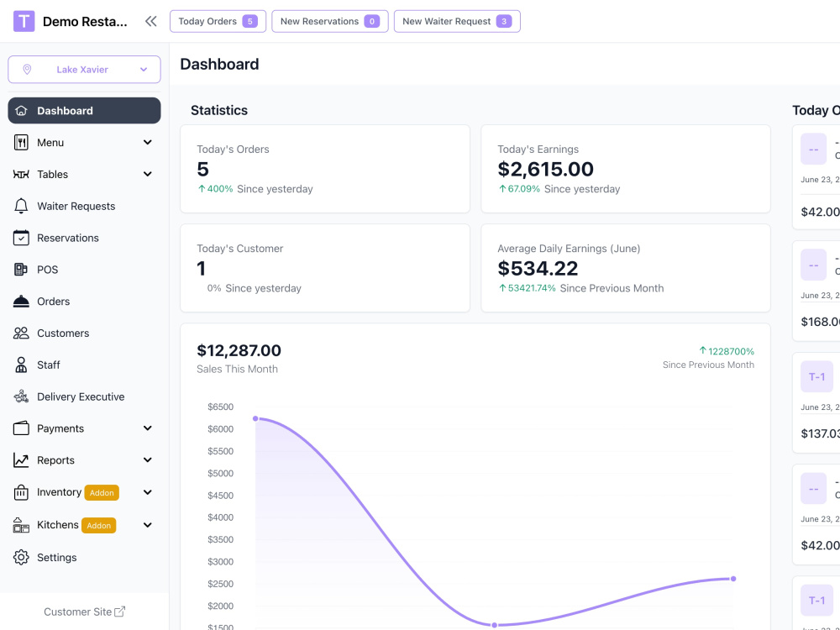Viewport: 840px width, 630px height.
Task: Open the POS page
Action: (84, 270)
